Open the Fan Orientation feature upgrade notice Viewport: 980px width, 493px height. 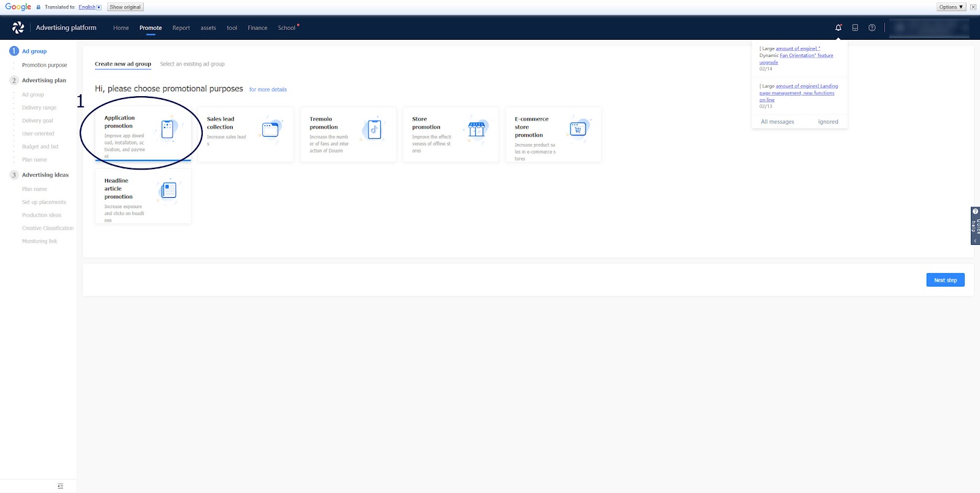pyautogui.click(x=796, y=56)
